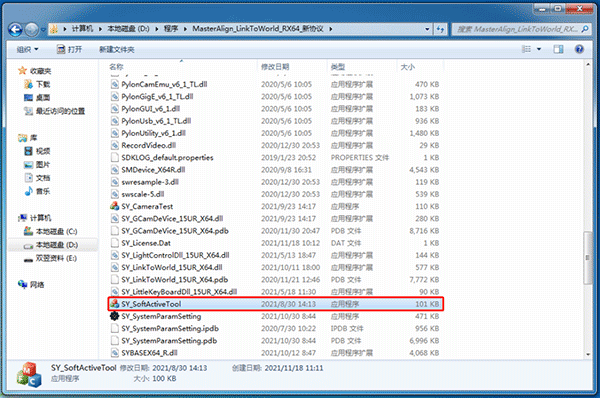Open the 组织 dropdown menu

pos(28,49)
